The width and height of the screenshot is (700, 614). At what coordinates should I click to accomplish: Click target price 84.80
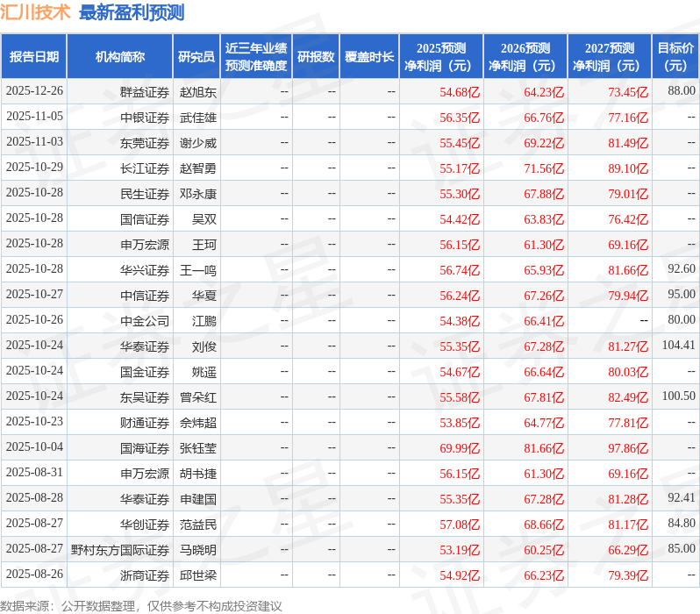coord(682,524)
